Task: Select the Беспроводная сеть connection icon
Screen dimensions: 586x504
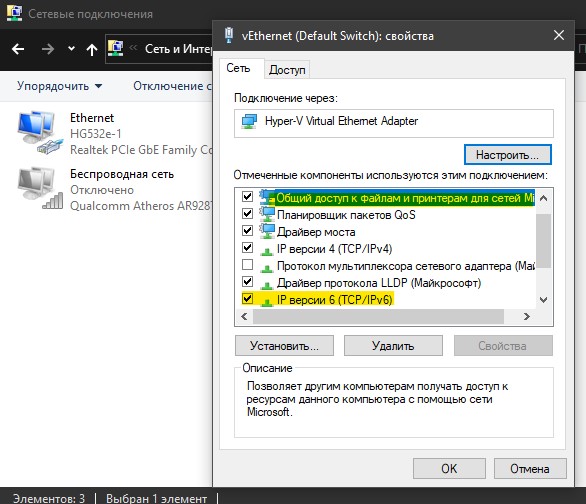Action: tap(40, 188)
